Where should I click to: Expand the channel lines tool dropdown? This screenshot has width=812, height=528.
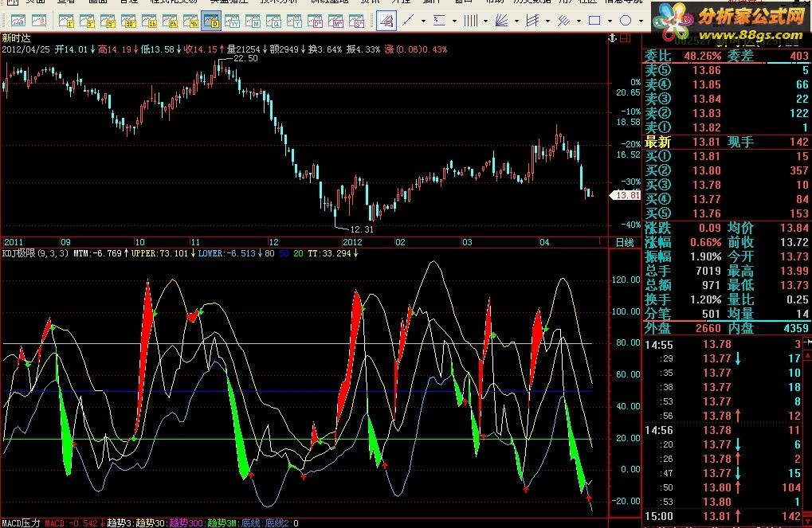coord(547,22)
